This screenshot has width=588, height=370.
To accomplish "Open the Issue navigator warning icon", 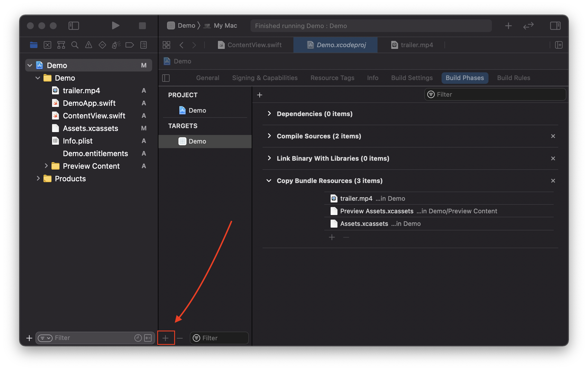I will 89,45.
